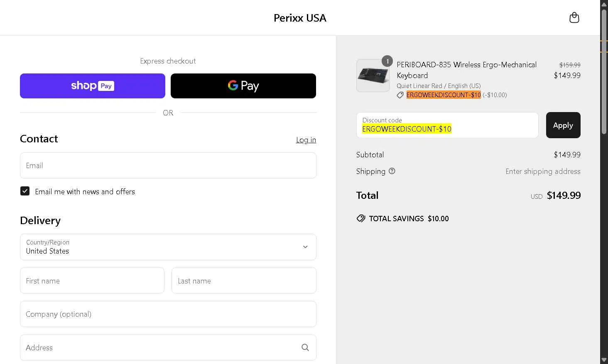Viewport: 608px width, 364px height.
Task: Open the shopping bag cart icon
Action: (574, 17)
